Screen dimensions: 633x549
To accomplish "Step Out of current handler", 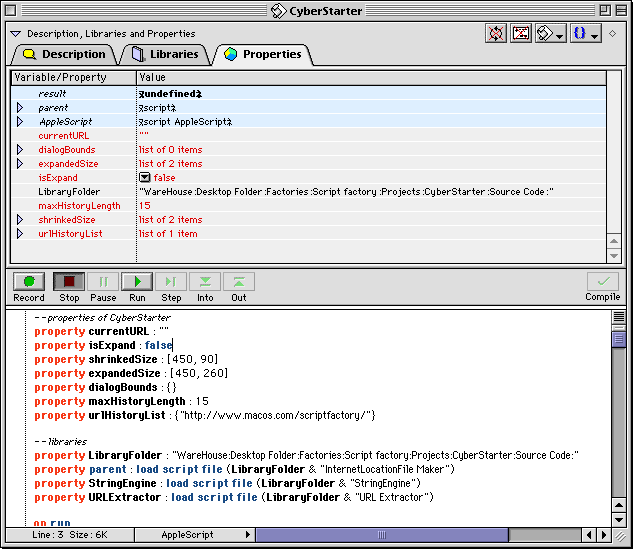I will tap(239, 281).
